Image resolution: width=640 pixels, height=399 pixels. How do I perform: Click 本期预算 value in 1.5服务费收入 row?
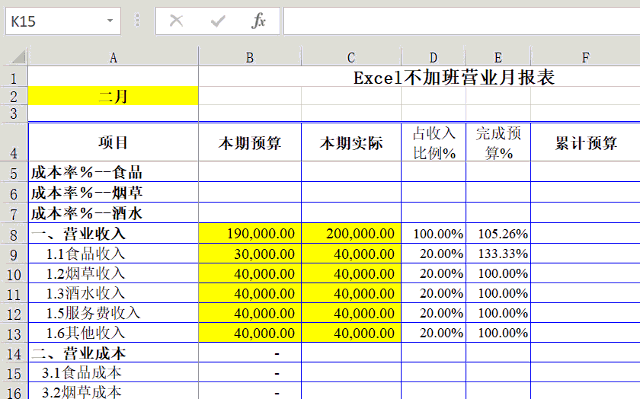(x=250, y=313)
